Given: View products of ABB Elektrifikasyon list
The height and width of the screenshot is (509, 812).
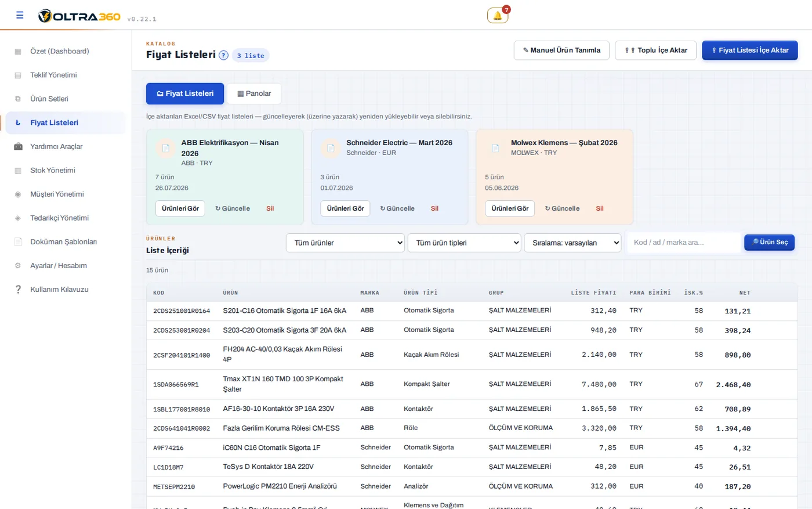Looking at the screenshot, I should pyautogui.click(x=180, y=208).
